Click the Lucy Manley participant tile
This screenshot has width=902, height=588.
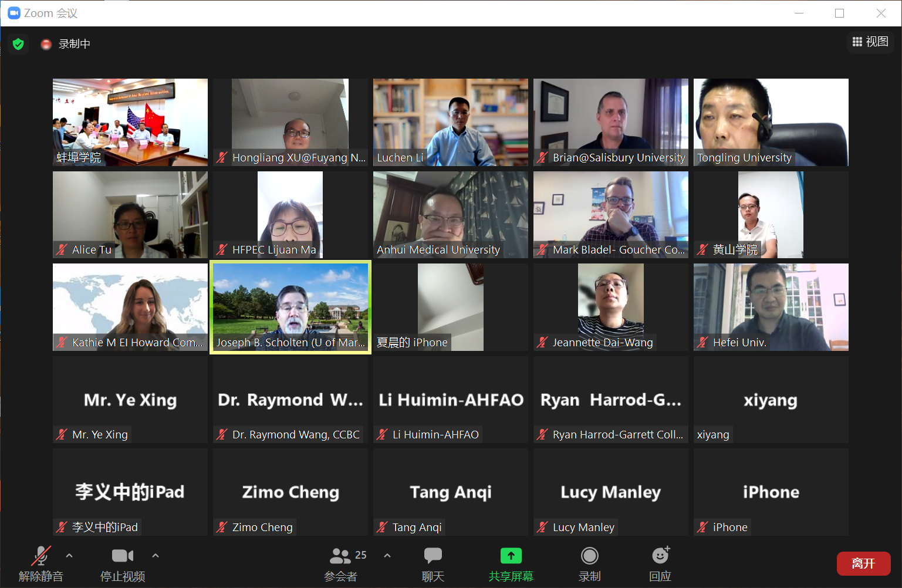(x=610, y=492)
